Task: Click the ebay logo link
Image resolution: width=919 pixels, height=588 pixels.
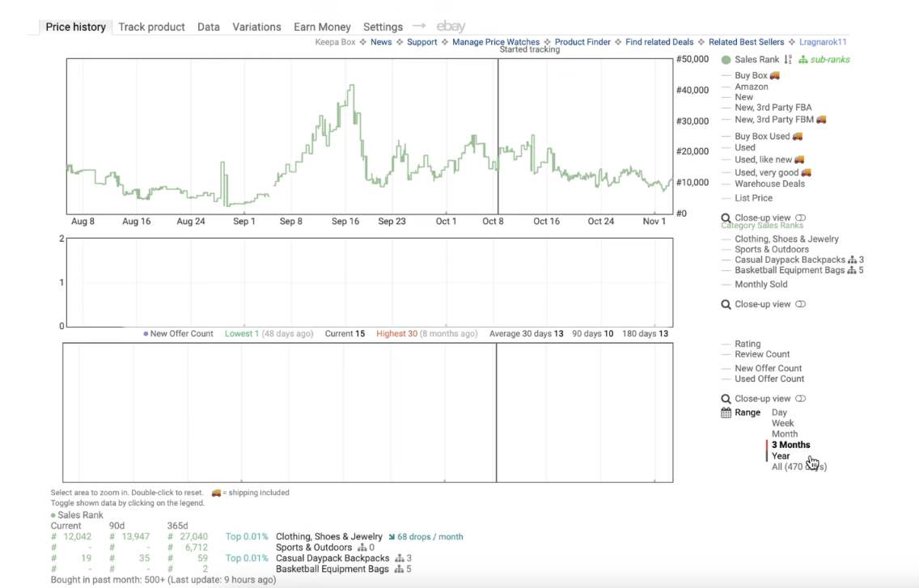Action: tap(451, 27)
